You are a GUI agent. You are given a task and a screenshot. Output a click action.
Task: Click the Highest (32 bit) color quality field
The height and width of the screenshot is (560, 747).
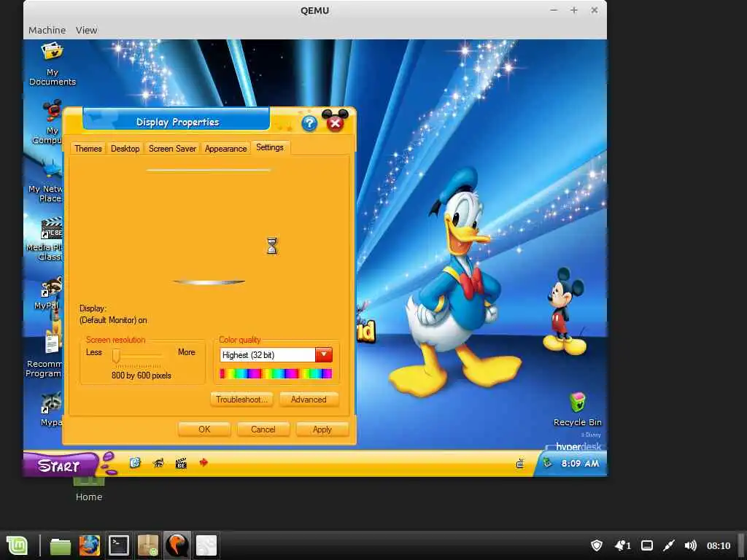click(x=268, y=355)
